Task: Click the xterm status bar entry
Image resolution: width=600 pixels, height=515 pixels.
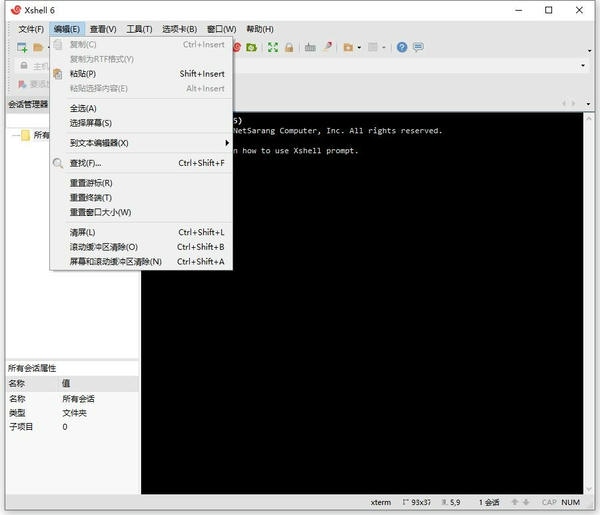Action: [381, 502]
